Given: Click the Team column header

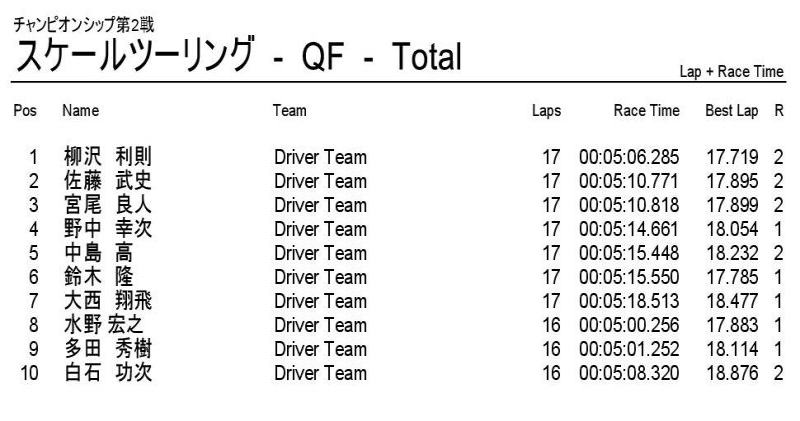Looking at the screenshot, I should (289, 110).
